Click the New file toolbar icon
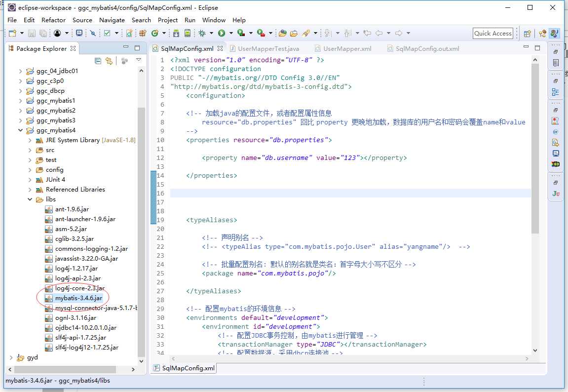The image size is (568, 392). click(13, 34)
